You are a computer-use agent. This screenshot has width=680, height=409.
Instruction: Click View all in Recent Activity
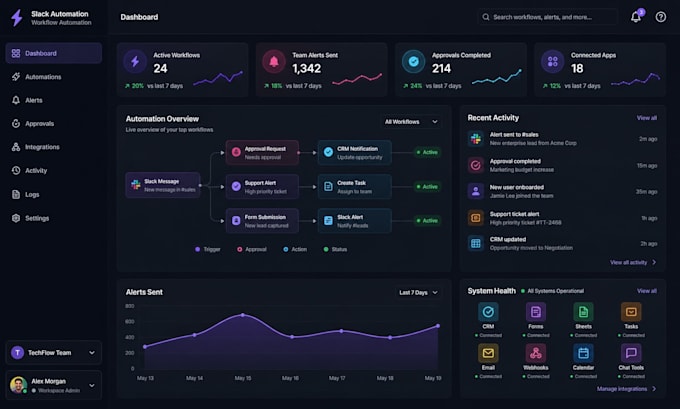(x=647, y=118)
